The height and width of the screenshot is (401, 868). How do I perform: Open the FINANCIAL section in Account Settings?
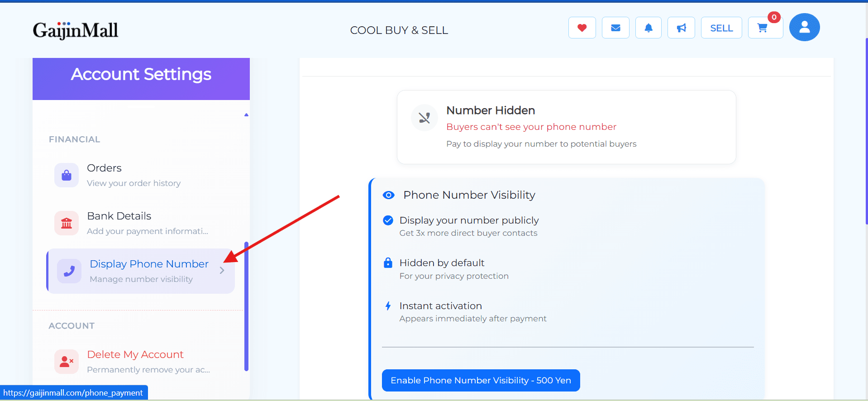pyautogui.click(x=74, y=139)
